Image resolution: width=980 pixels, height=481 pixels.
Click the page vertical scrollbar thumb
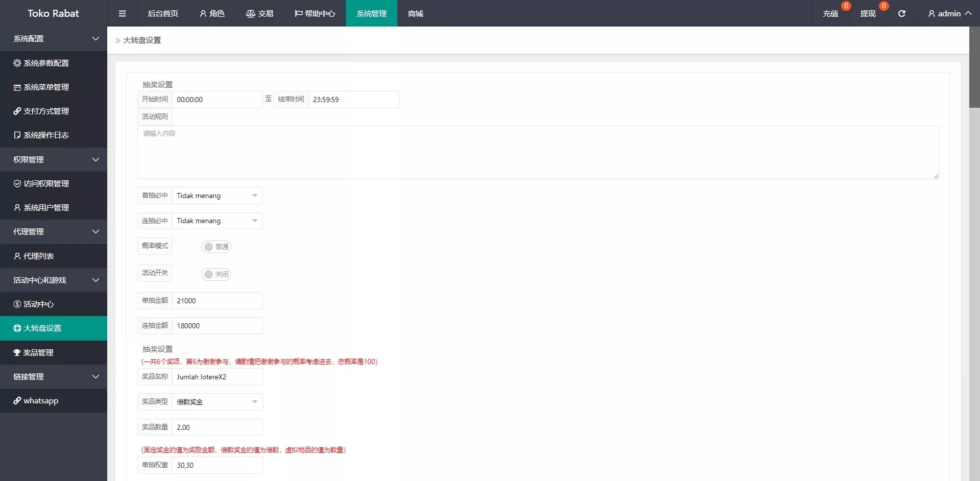click(974, 66)
